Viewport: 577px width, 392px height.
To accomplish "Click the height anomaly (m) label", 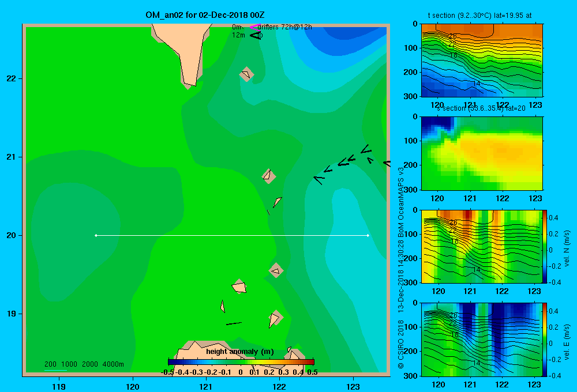I will coord(240,352).
